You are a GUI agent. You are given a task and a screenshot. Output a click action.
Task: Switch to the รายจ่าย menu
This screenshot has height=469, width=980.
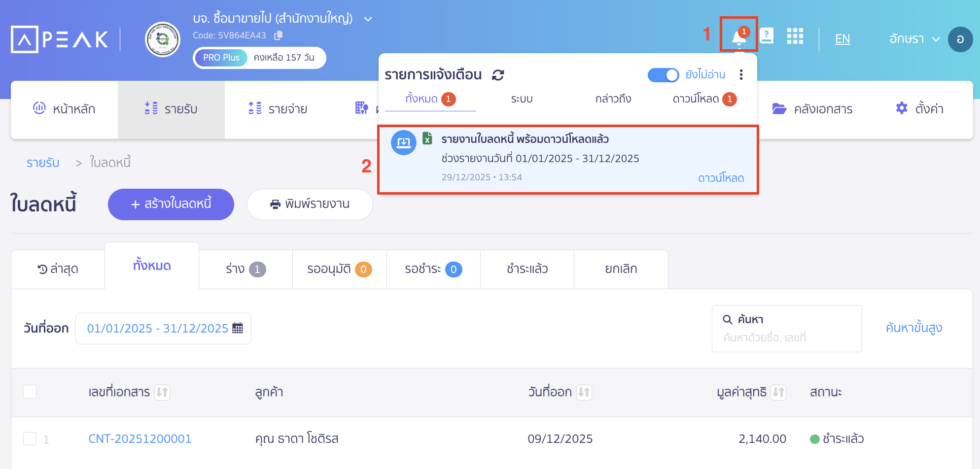tap(279, 109)
